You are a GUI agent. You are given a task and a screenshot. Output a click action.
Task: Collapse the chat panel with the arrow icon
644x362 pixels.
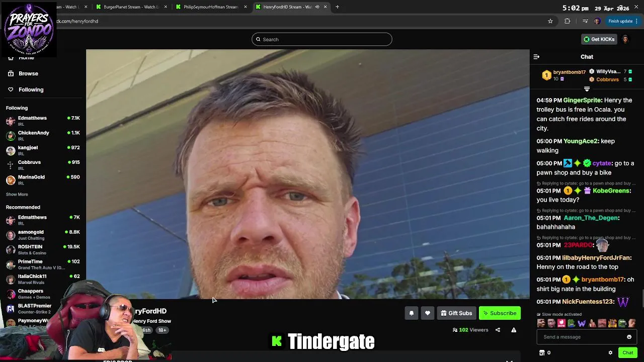coord(536,57)
